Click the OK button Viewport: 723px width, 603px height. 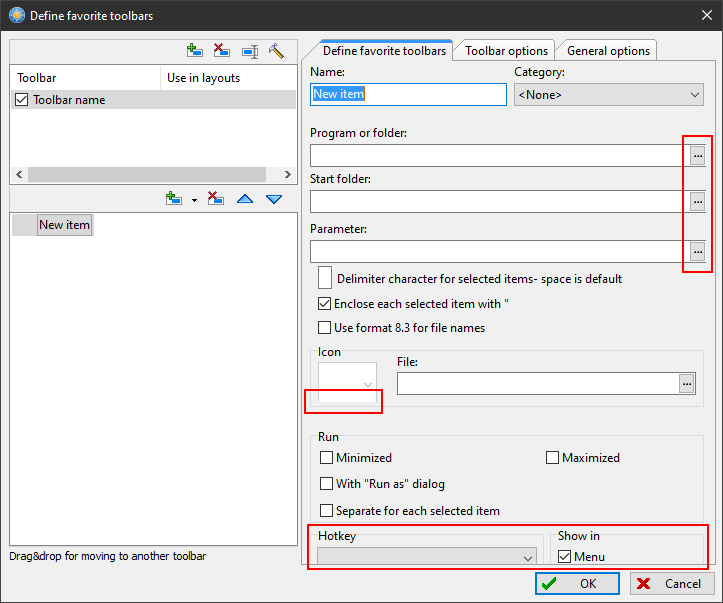click(577, 584)
